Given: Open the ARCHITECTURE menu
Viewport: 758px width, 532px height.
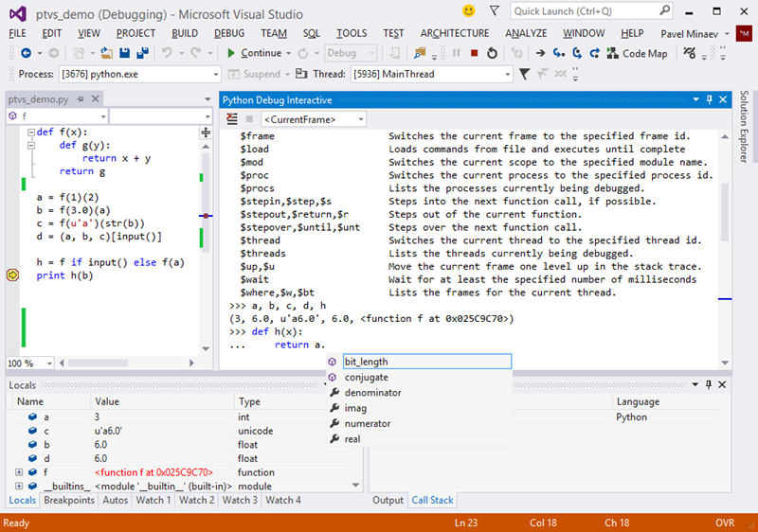Looking at the screenshot, I should 455,33.
